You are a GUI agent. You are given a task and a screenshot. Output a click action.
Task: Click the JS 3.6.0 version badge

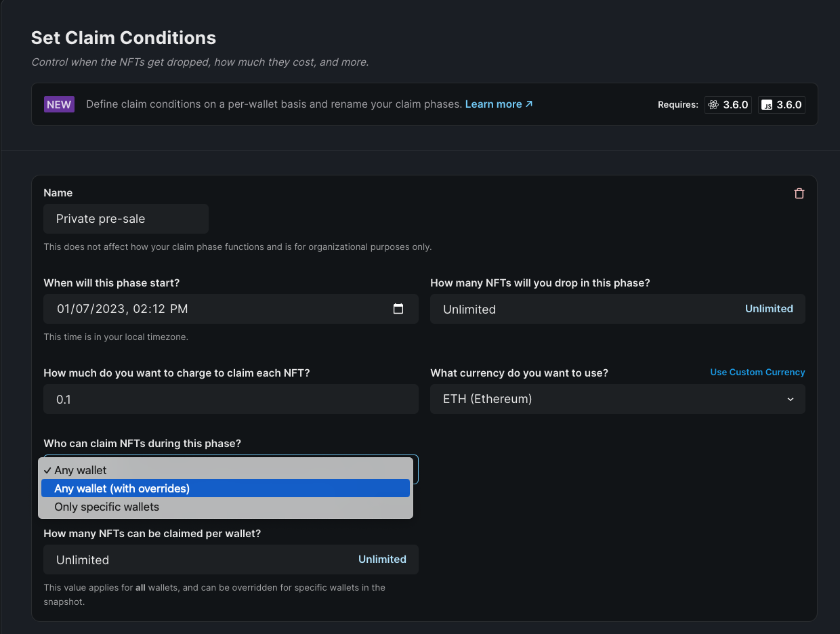coord(781,104)
